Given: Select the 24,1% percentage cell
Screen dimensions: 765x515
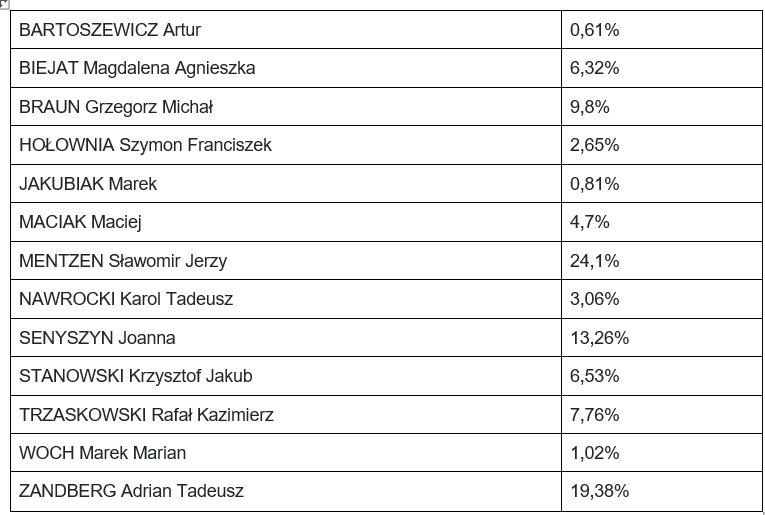Looking at the screenshot, I should click(662, 260).
